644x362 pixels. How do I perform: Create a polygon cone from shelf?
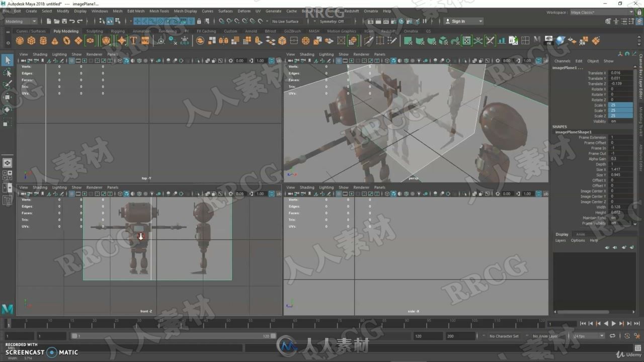pos(55,41)
